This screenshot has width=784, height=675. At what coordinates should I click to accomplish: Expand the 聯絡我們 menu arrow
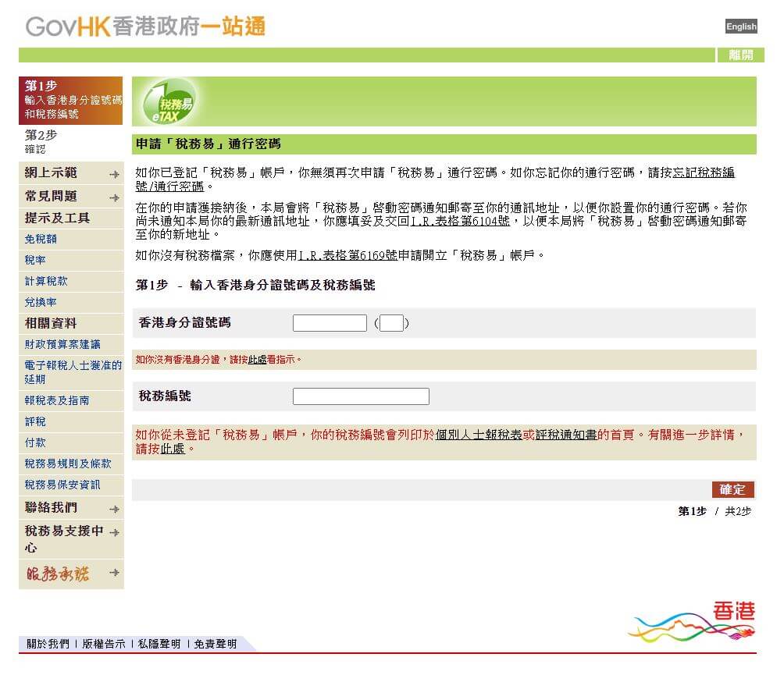[115, 509]
